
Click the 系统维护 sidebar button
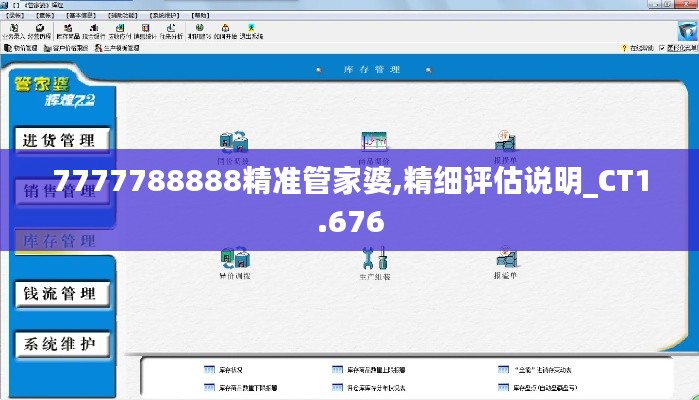pyautogui.click(x=59, y=345)
